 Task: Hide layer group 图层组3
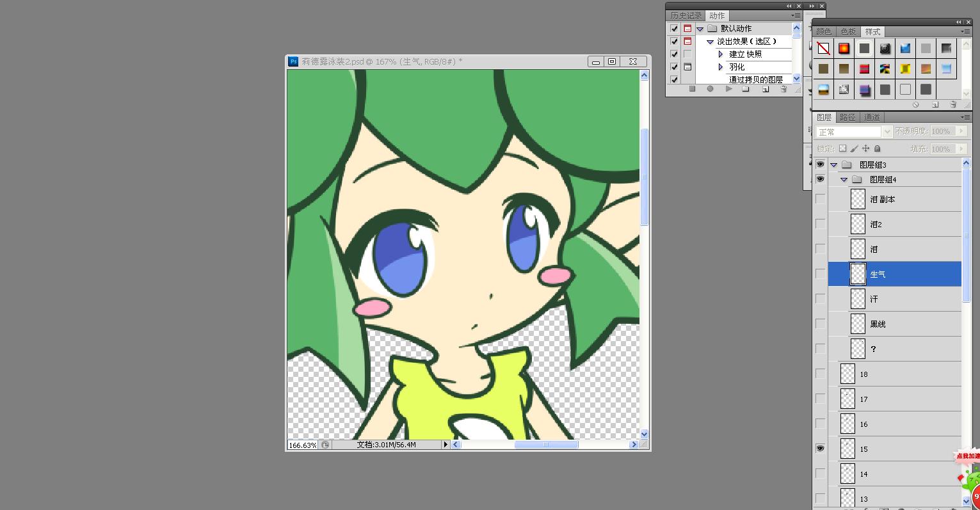(820, 164)
